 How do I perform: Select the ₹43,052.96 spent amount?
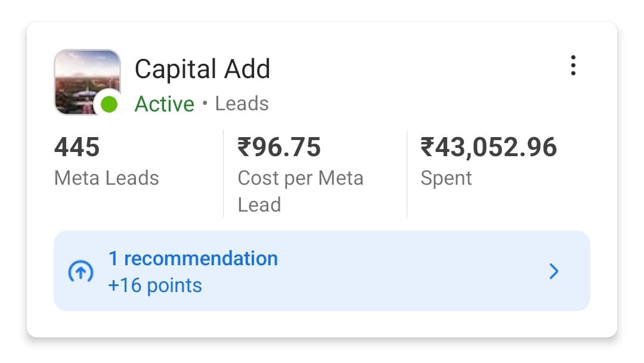pos(488,147)
